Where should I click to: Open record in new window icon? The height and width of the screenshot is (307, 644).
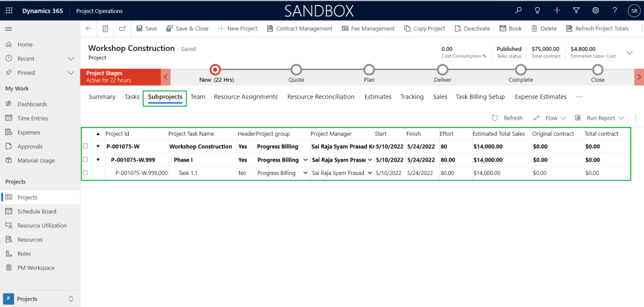pyautogui.click(x=122, y=29)
